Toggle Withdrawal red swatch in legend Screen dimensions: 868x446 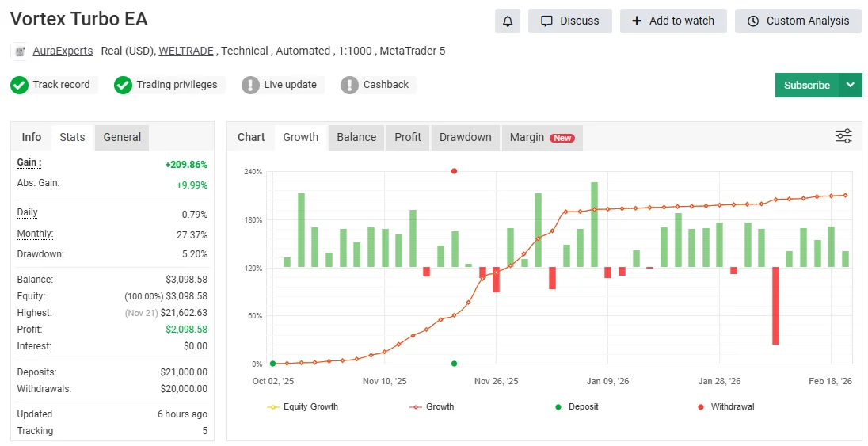pyautogui.click(x=700, y=407)
